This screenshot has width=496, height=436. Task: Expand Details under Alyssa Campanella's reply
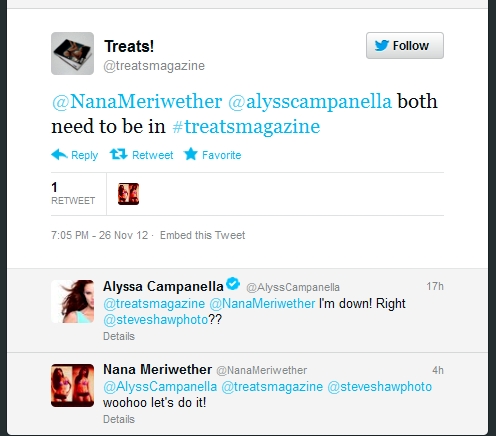(x=119, y=336)
